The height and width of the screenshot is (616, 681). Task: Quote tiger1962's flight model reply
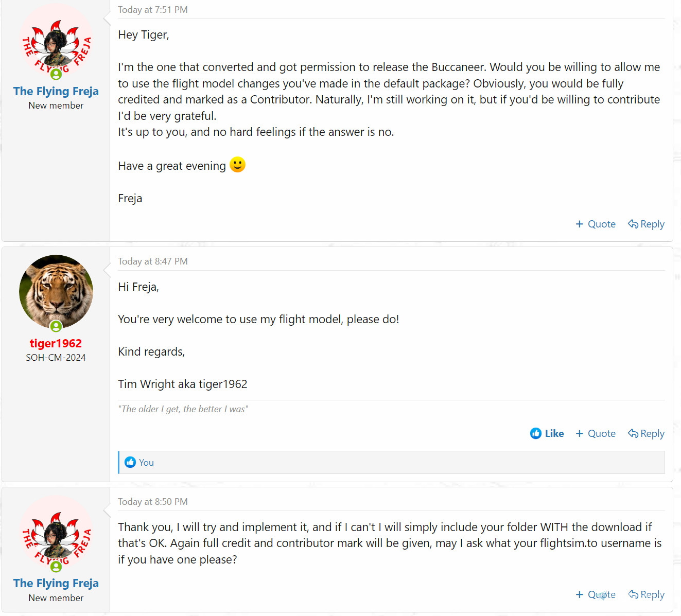tap(596, 434)
